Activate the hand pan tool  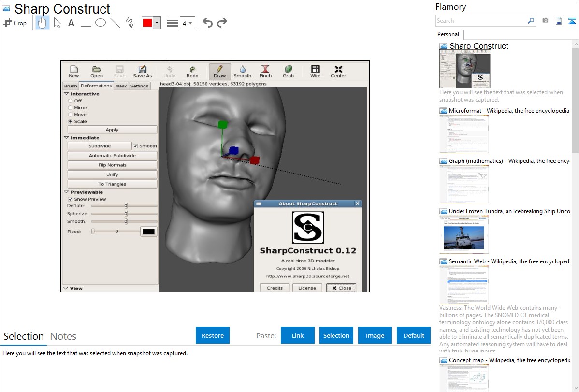pos(43,23)
